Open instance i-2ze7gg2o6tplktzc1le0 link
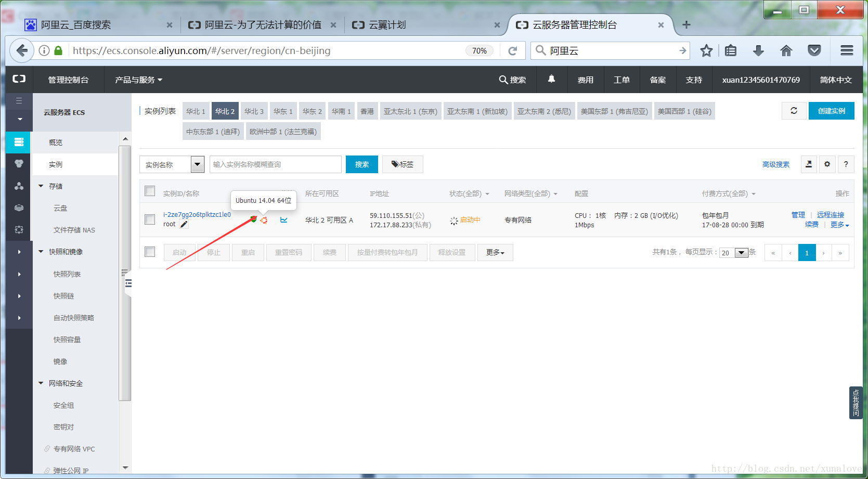Viewport: 868px width, 479px height. pyautogui.click(x=197, y=214)
